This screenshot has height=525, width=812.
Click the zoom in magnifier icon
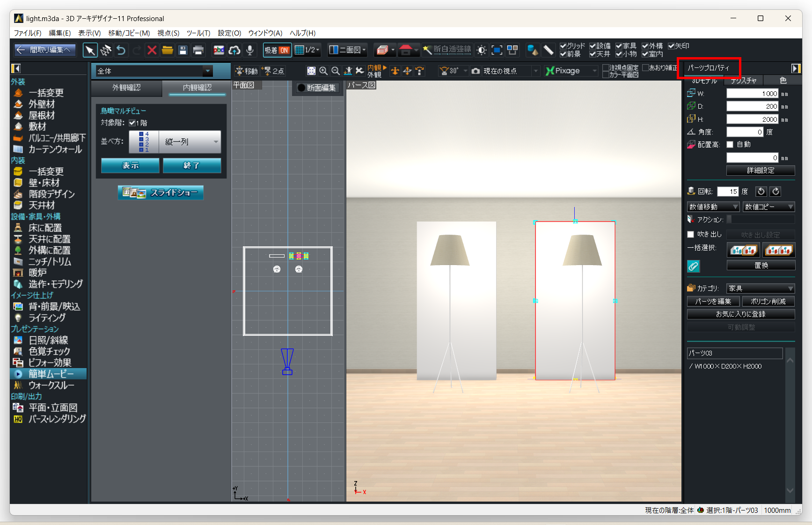(323, 71)
